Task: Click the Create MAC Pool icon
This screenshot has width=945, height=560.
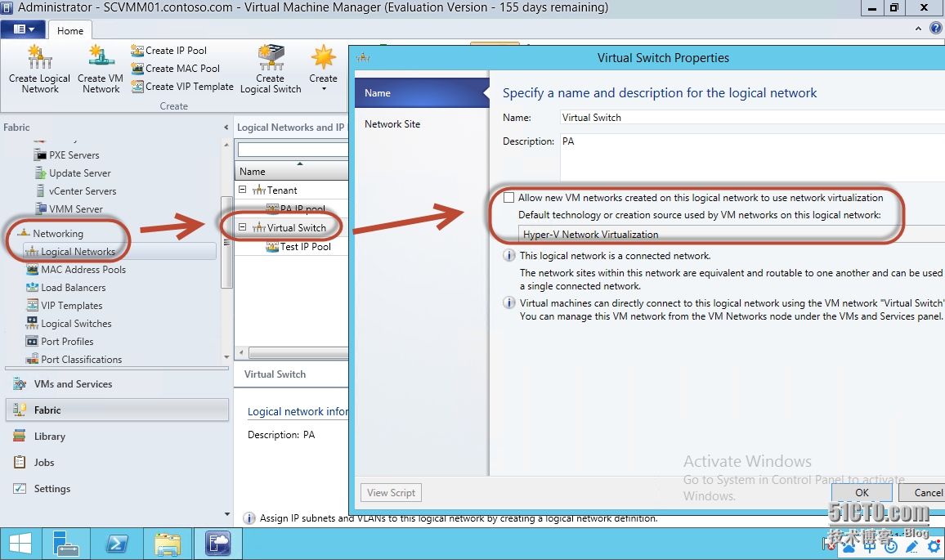Action: [x=137, y=68]
